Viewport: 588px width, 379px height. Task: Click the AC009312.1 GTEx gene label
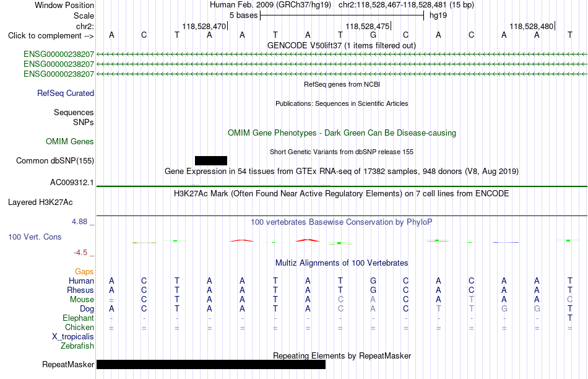(72, 182)
